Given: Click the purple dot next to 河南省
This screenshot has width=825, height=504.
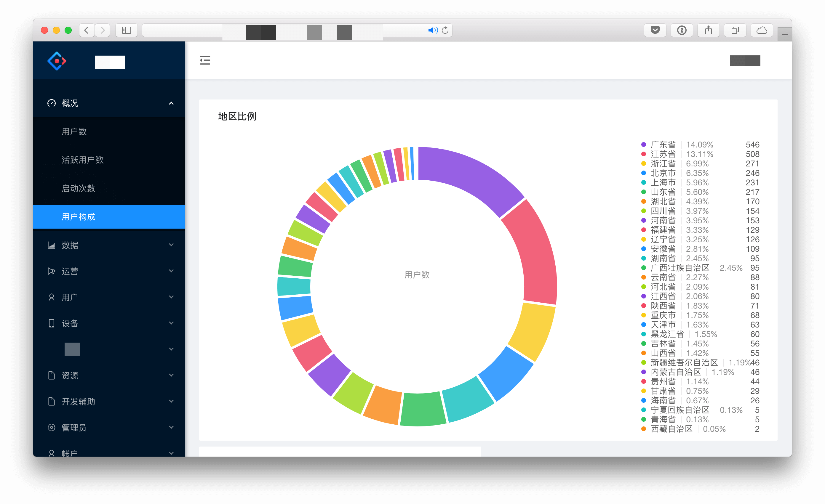Looking at the screenshot, I should (x=644, y=221).
